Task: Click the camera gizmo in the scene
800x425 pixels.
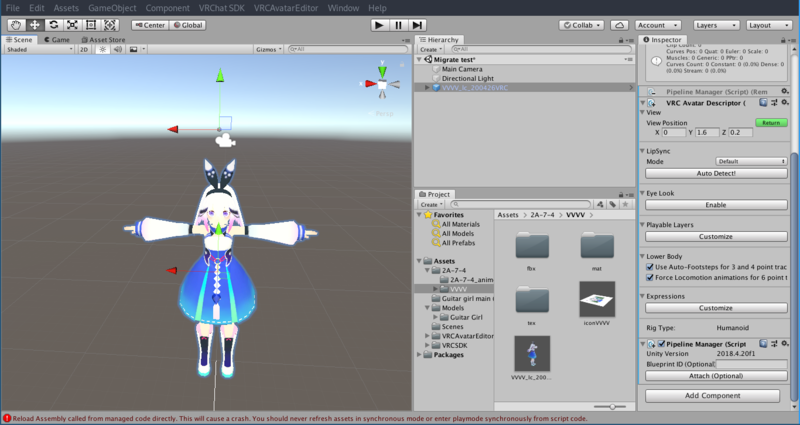Action: pos(225,141)
